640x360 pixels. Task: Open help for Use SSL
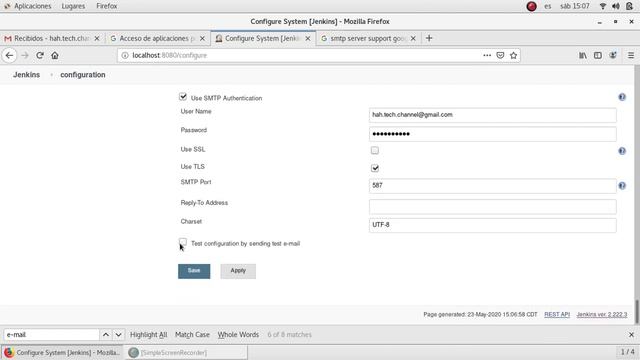coord(622,151)
